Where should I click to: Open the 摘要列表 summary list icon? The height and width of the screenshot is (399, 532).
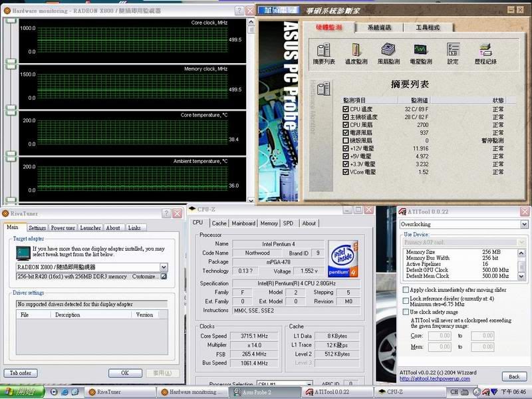point(324,51)
